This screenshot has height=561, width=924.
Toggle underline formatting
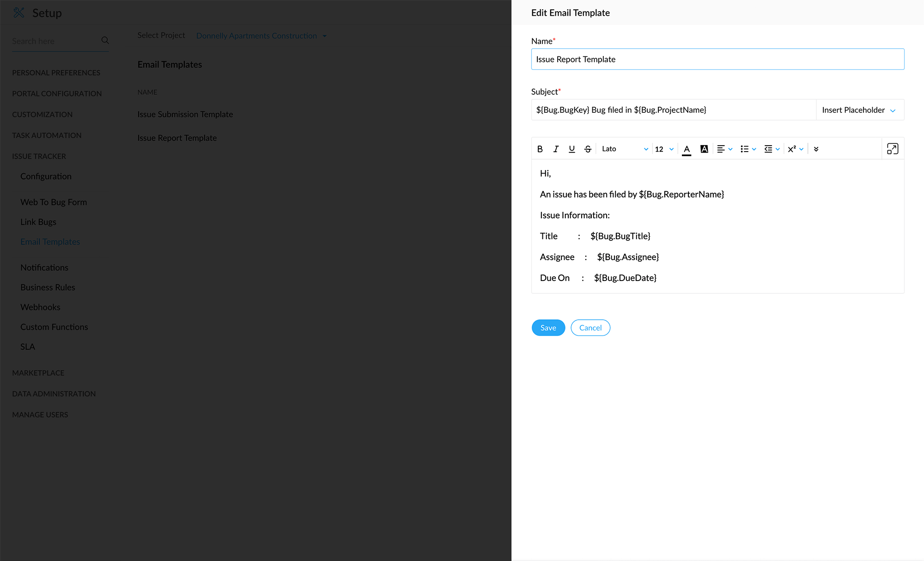[x=571, y=149]
